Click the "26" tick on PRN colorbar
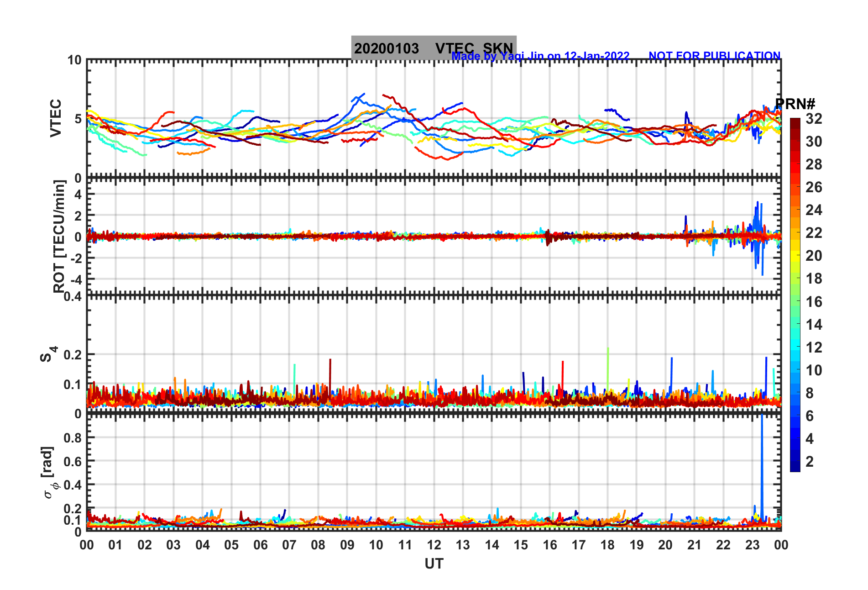 tap(814, 187)
